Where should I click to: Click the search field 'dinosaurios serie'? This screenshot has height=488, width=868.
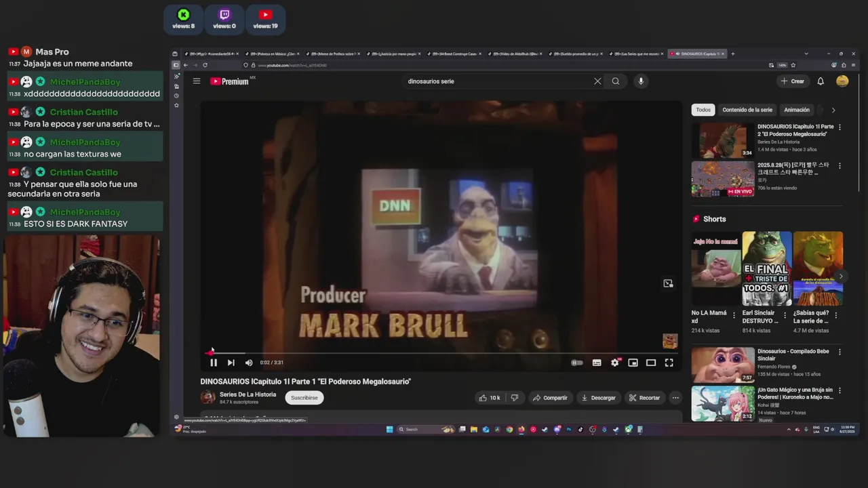(x=498, y=81)
